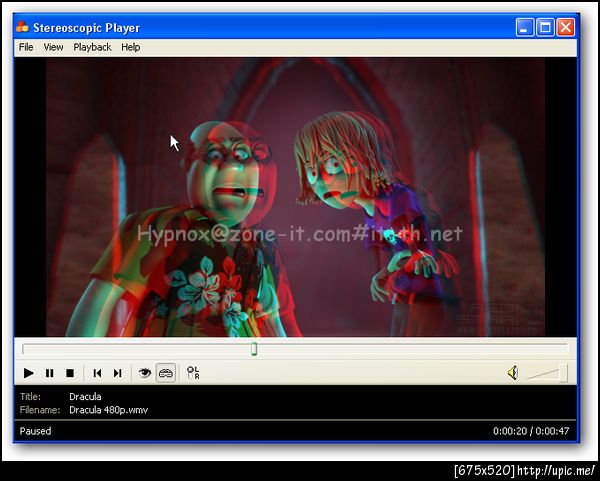Stop the Dracula video playback
600x481 pixels.
point(70,373)
